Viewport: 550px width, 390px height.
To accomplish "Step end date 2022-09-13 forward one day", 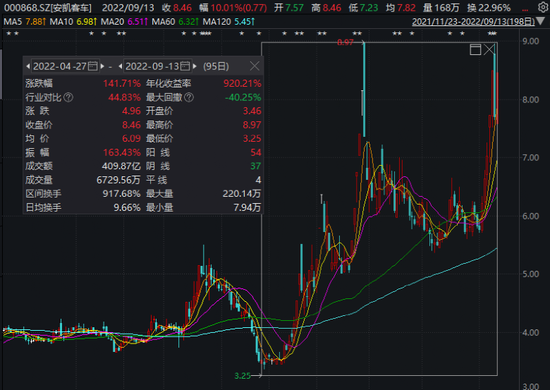I will click(x=195, y=66).
